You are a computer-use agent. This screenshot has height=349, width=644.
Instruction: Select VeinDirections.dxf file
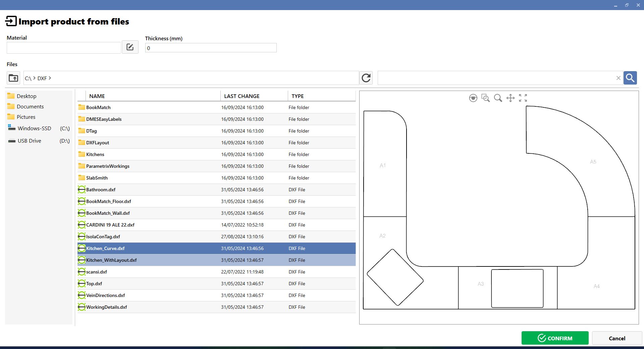point(216,295)
